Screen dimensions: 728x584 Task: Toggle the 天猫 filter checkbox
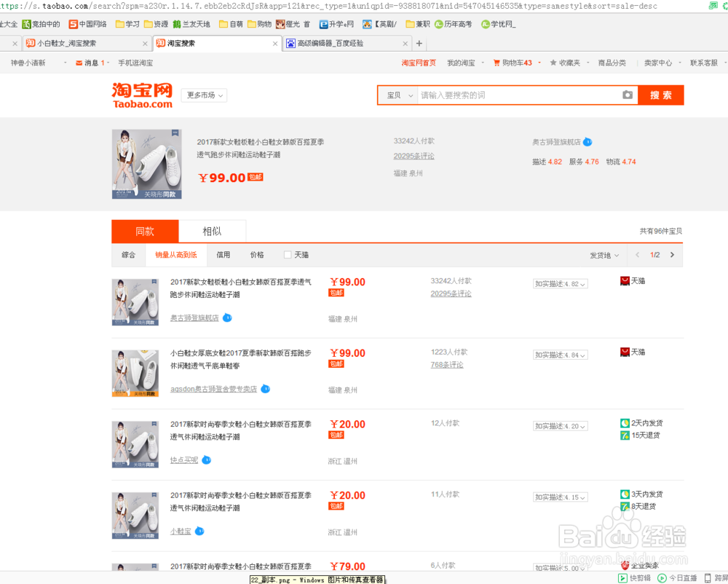click(x=288, y=255)
